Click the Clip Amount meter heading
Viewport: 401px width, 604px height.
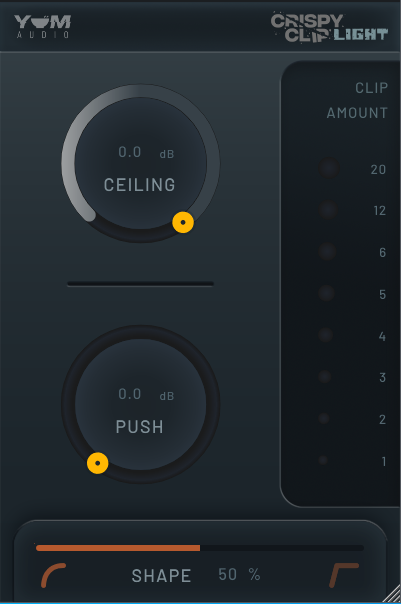(357, 100)
